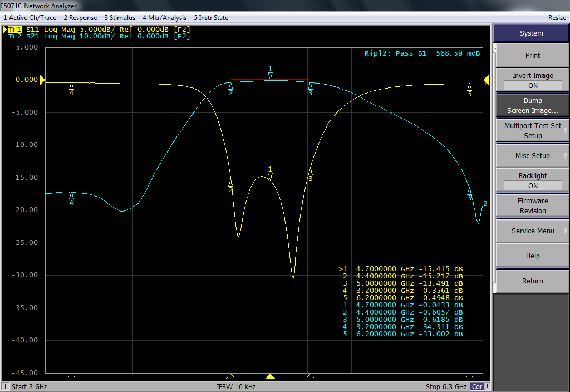
Task: Click the yellow reference level arrow at 0.000
Action: click(42, 80)
